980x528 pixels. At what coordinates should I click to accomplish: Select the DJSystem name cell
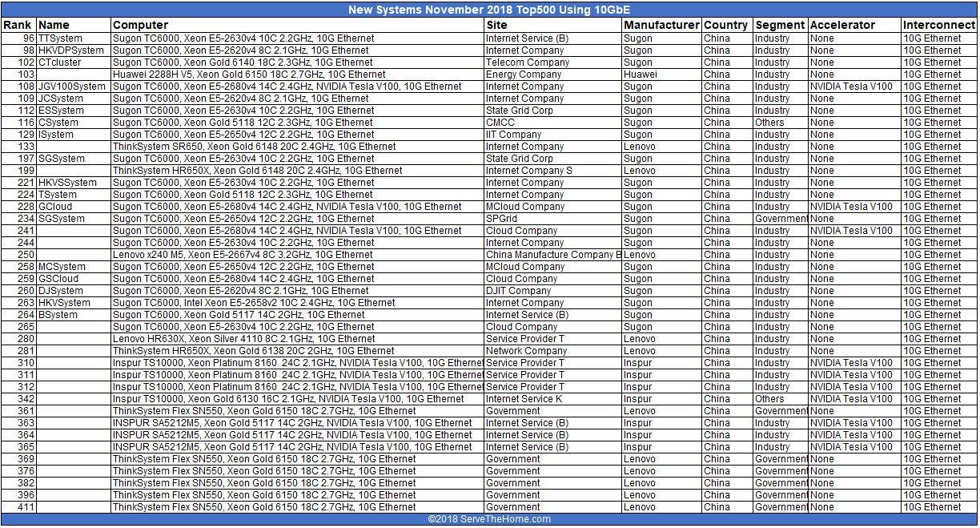[x=74, y=291]
